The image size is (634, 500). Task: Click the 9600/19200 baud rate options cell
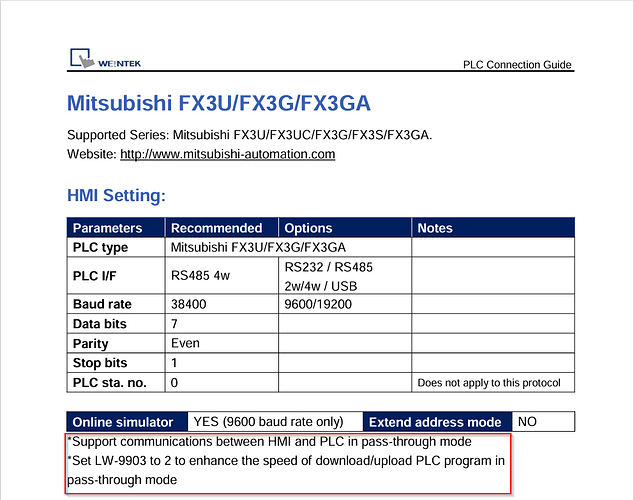tap(345, 304)
